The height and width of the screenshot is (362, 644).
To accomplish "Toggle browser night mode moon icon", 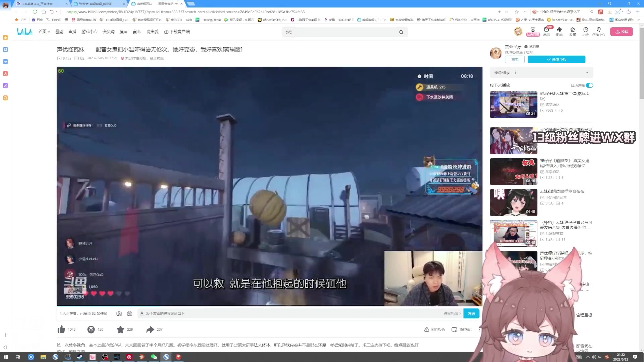I will click(x=629, y=12).
